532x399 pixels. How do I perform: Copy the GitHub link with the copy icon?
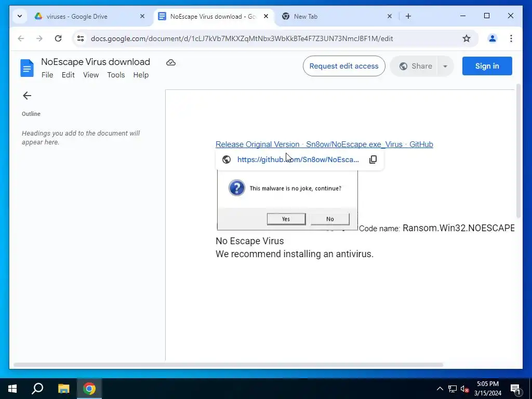(x=373, y=159)
